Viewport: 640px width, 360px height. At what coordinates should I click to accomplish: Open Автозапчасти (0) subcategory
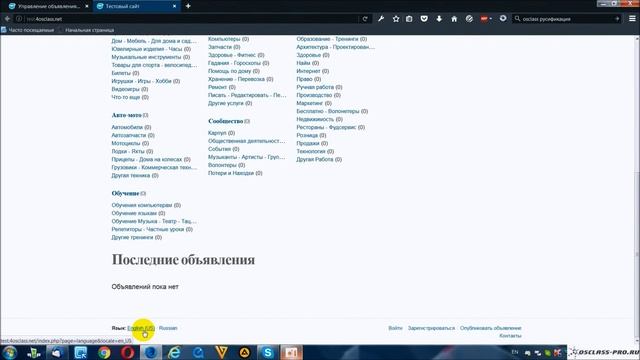[133, 135]
